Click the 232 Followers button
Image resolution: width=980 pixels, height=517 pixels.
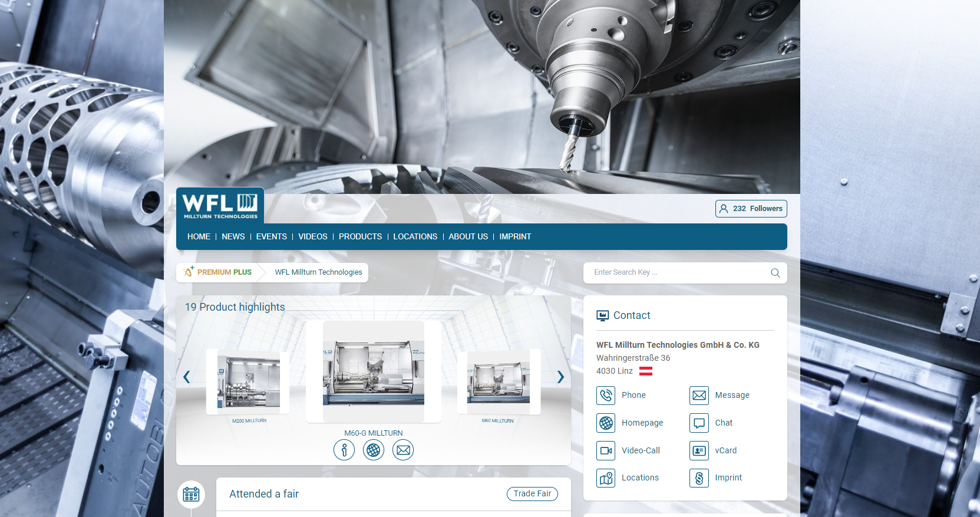tap(751, 209)
